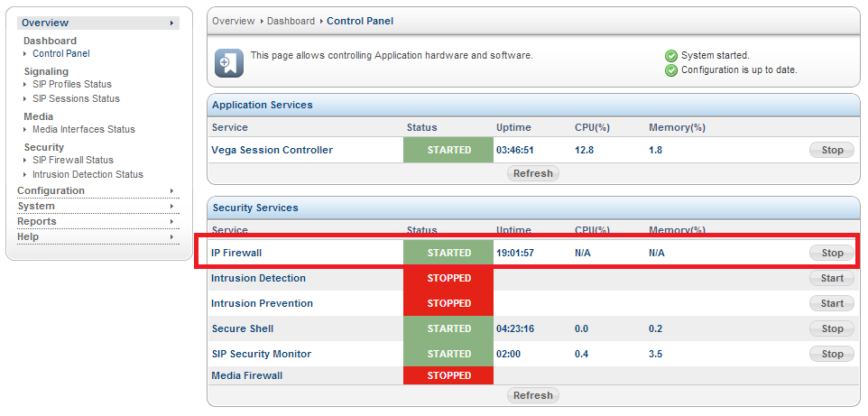The image size is (868, 416).
Task: Collapse the Overview menu header
Action: 98,23
